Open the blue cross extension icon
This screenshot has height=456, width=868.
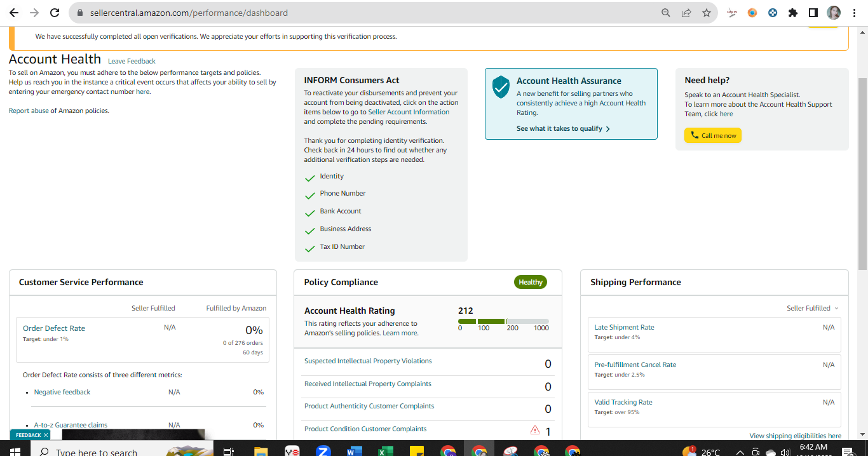pyautogui.click(x=773, y=13)
